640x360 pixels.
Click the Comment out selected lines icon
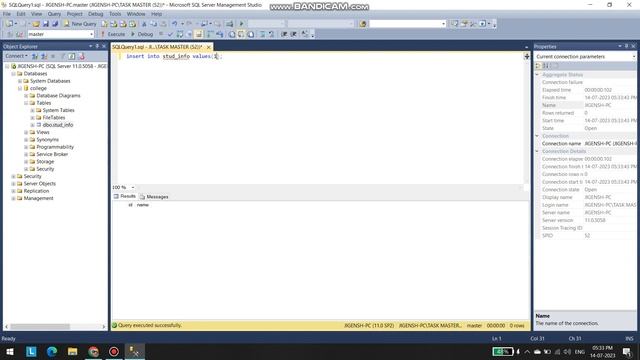(262, 34)
